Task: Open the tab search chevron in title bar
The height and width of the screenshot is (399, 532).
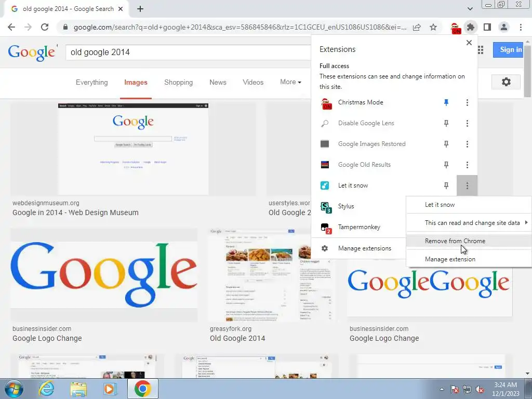Action: tap(470, 8)
